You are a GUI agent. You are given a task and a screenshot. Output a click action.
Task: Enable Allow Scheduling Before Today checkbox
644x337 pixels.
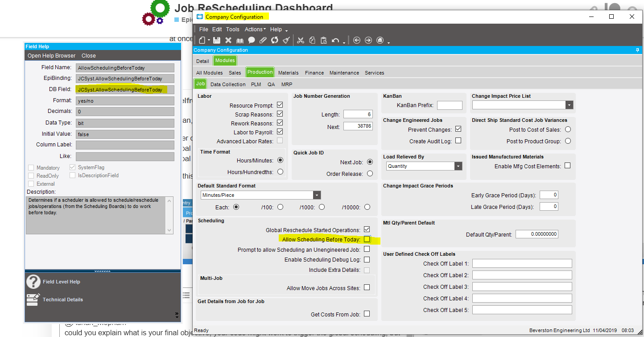(367, 239)
